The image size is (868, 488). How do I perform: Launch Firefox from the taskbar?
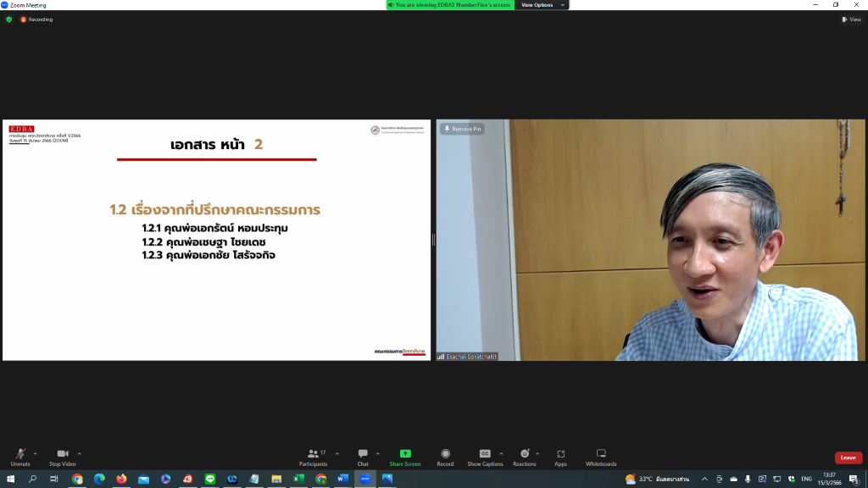[121, 480]
